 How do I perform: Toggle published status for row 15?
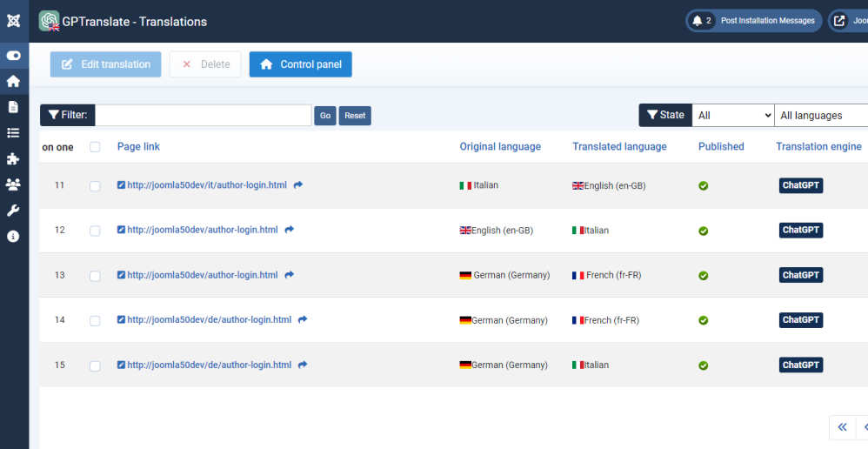(x=703, y=365)
